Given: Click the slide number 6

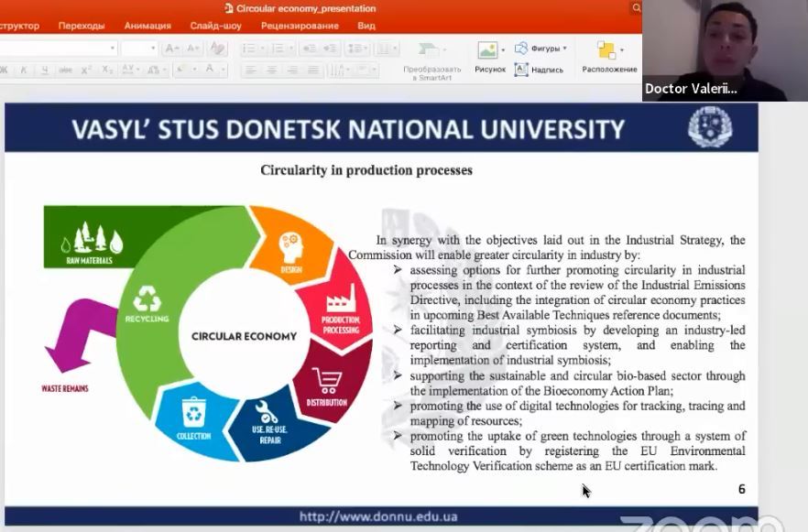Looking at the screenshot, I should 741,489.
